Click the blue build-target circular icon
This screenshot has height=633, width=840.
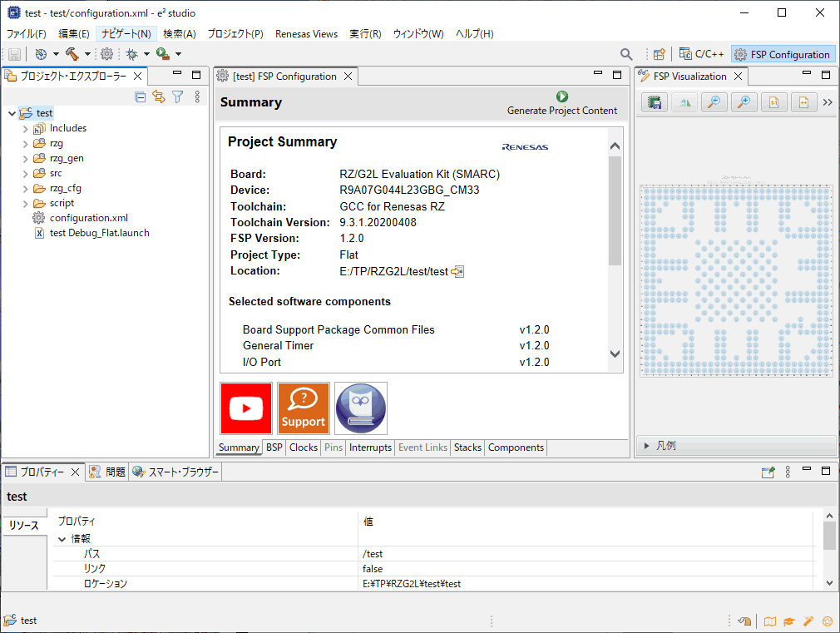pyautogui.click(x=42, y=53)
